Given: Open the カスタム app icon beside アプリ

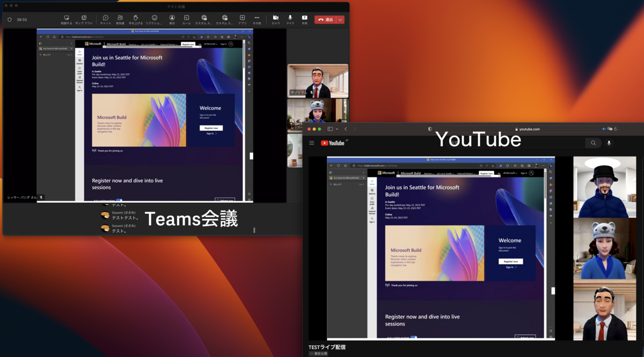Looking at the screenshot, I should point(224,20).
